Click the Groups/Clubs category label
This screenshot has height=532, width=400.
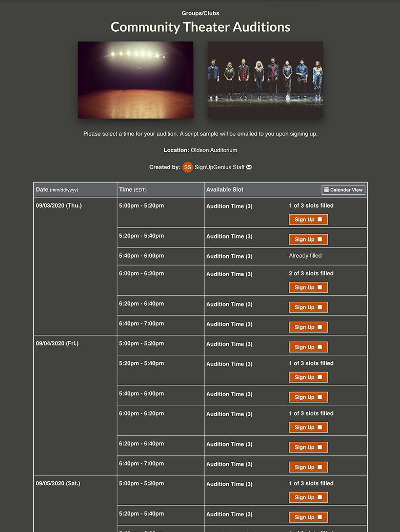(x=200, y=13)
